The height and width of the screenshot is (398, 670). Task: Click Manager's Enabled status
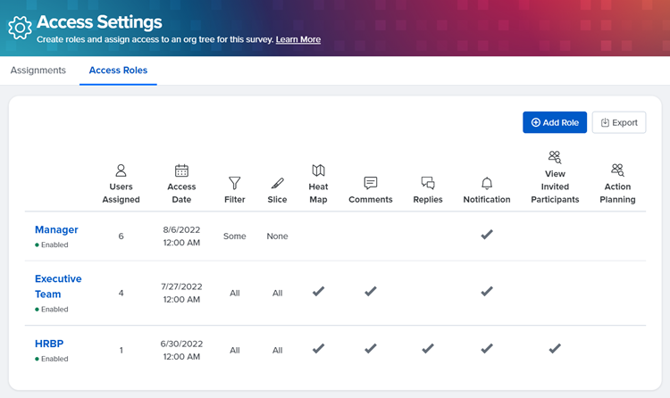coord(51,245)
